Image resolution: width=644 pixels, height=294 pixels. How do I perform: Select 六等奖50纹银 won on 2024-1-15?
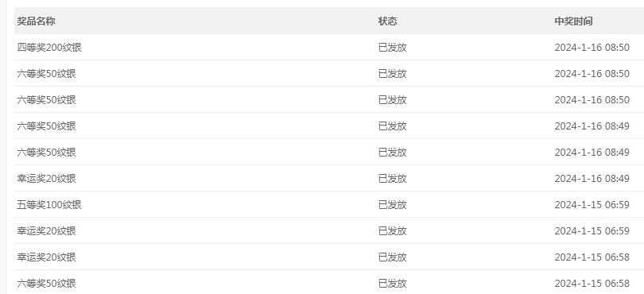point(46,284)
